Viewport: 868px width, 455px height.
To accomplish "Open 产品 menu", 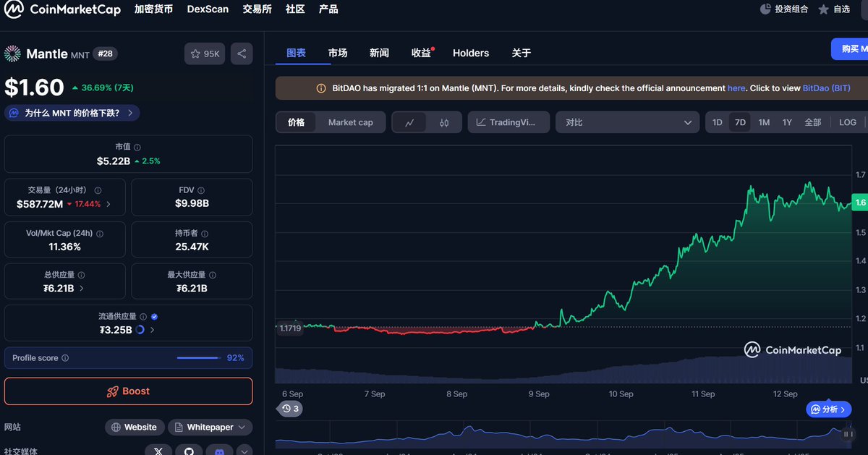I will (x=328, y=9).
